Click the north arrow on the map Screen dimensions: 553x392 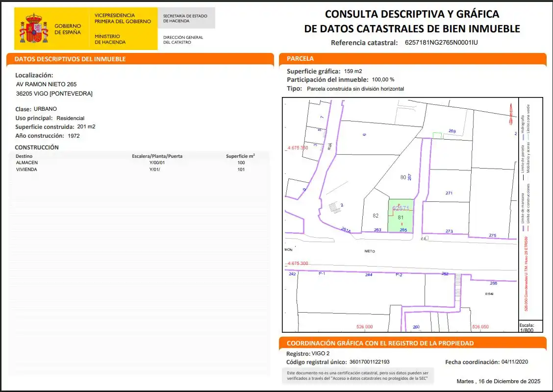click(x=511, y=114)
